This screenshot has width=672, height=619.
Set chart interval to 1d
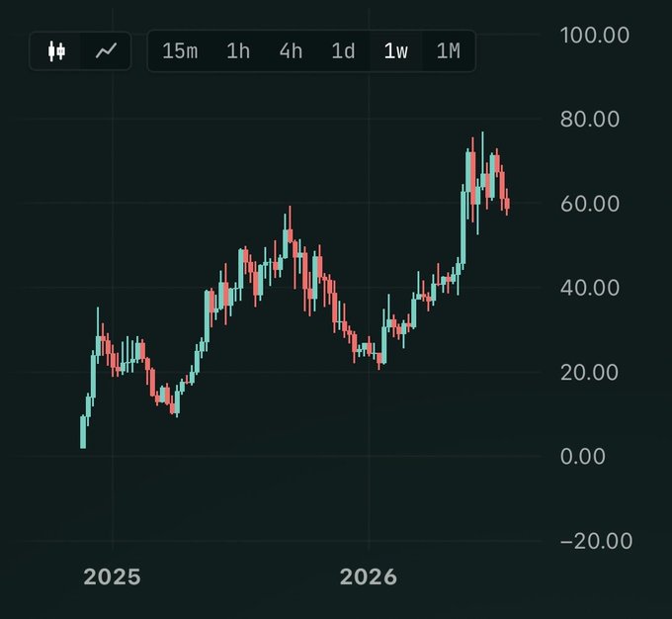pos(343,51)
